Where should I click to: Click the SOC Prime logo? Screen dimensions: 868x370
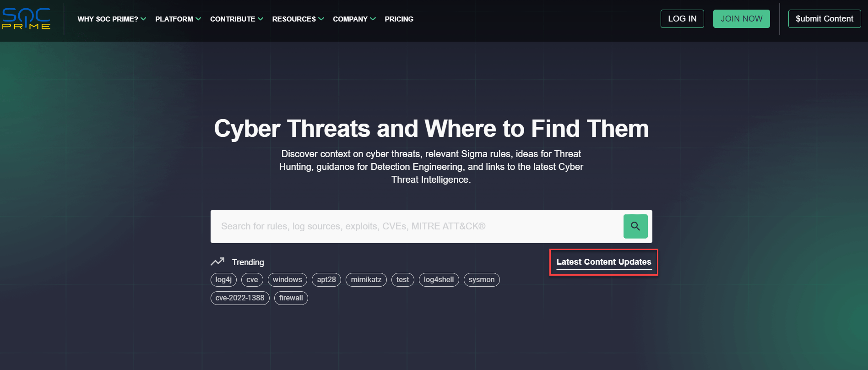(x=26, y=19)
